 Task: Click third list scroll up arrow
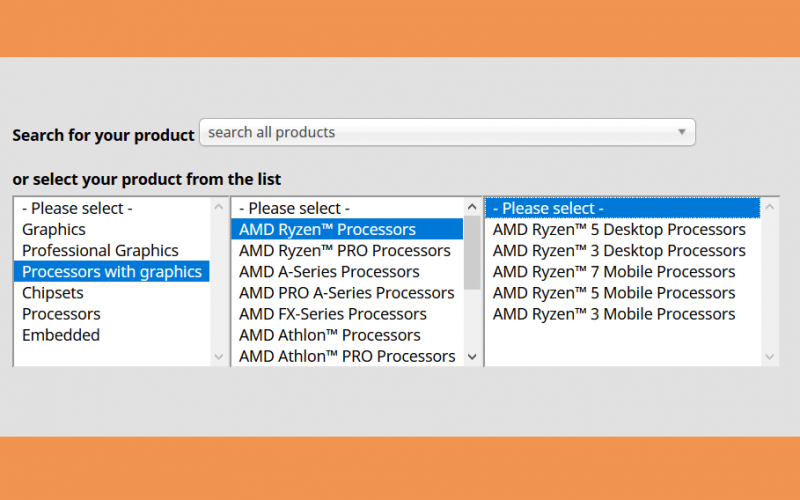769,207
